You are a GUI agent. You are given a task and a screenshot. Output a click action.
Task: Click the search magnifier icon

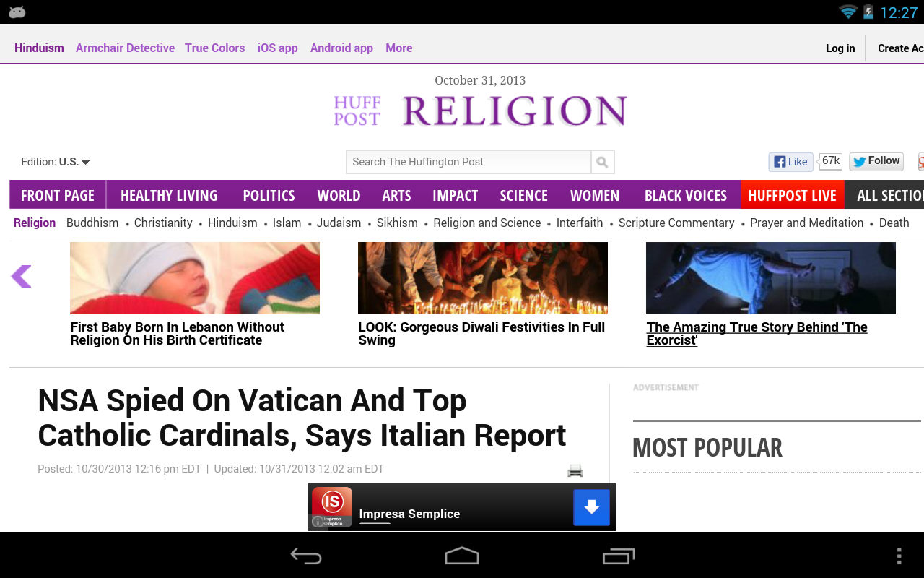(602, 161)
